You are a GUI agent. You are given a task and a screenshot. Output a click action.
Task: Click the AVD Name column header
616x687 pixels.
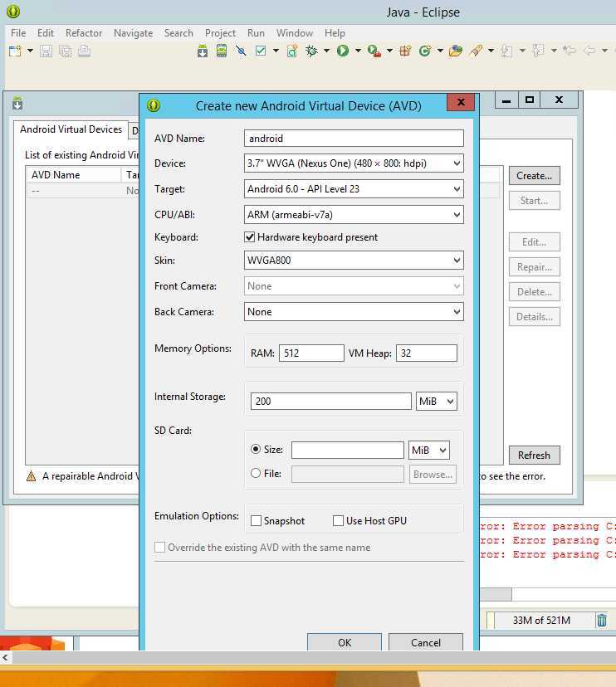coord(73,175)
